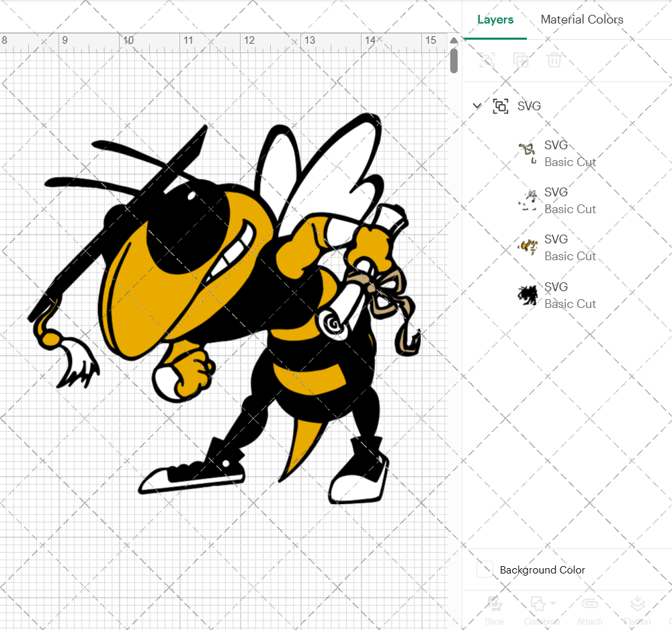The image size is (672, 630).
Task: Switch to the Layers tab
Action: point(495,19)
